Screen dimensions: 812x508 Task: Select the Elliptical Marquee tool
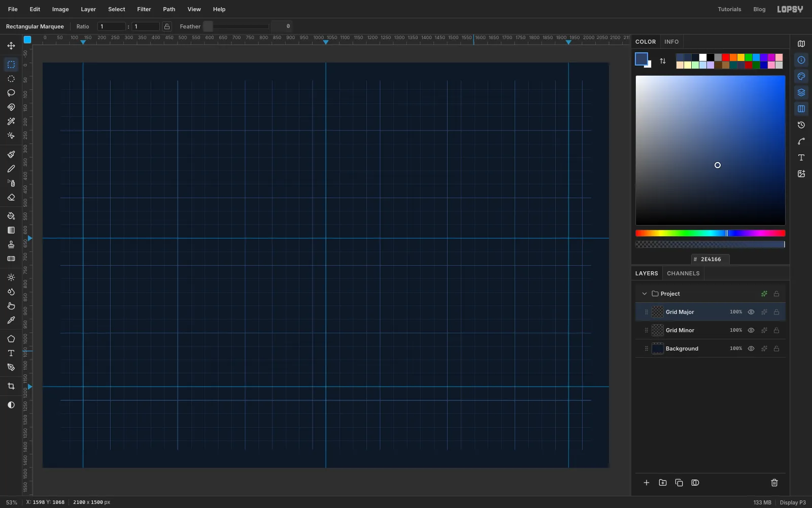[11, 79]
